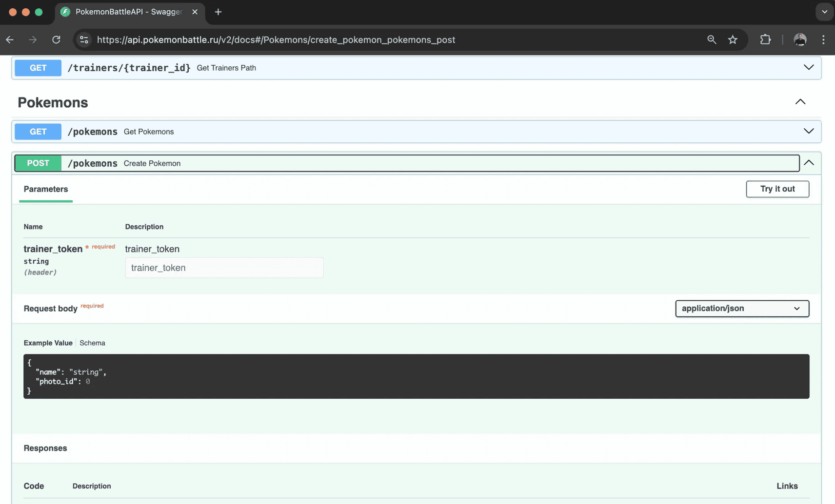Select the Example Value tab
Screen dimensions: 835x504
tap(48, 343)
